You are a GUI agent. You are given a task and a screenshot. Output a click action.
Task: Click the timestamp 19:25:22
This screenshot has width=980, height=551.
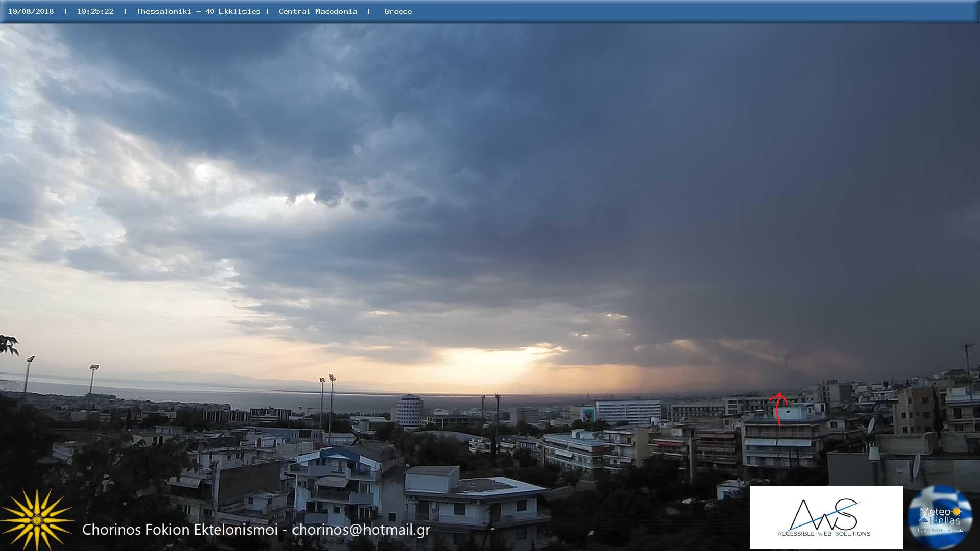[95, 11]
